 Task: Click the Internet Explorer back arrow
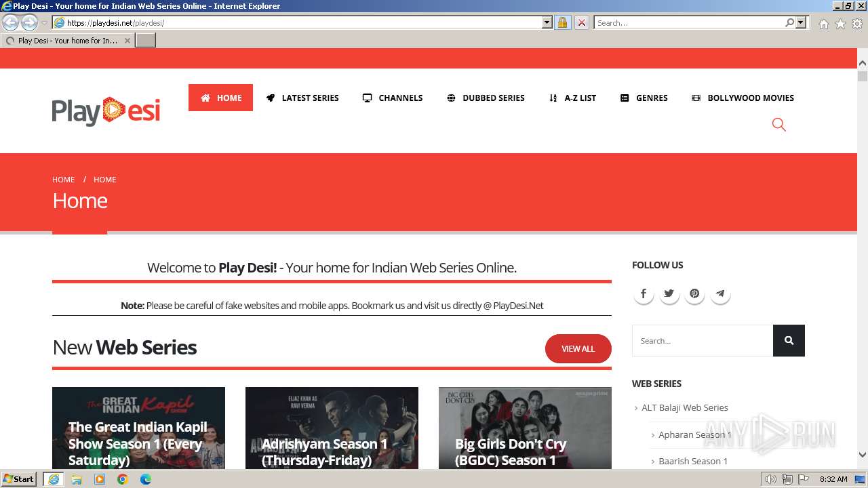coord(11,22)
